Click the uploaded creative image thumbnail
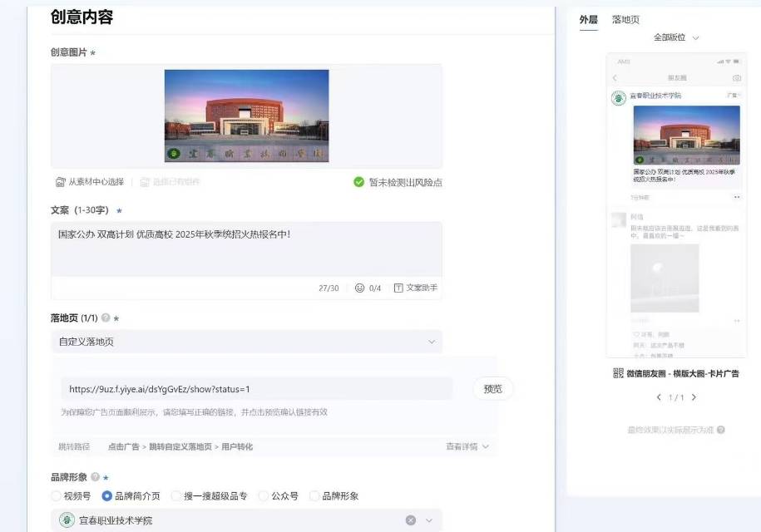This screenshot has height=532, width=761. (x=246, y=116)
